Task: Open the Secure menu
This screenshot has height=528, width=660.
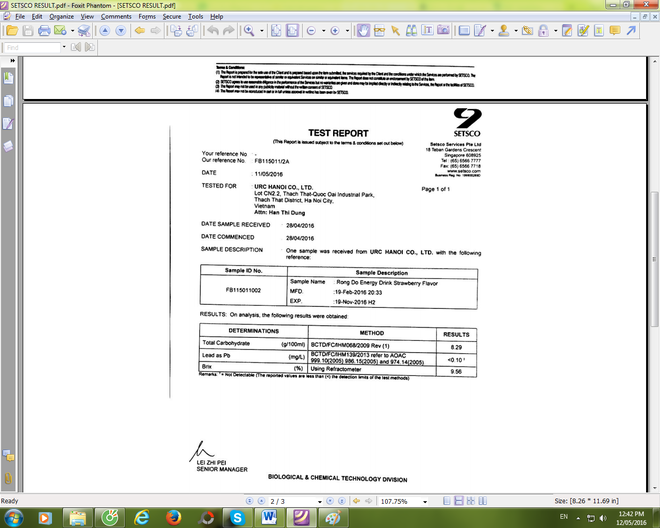Action: (x=172, y=17)
